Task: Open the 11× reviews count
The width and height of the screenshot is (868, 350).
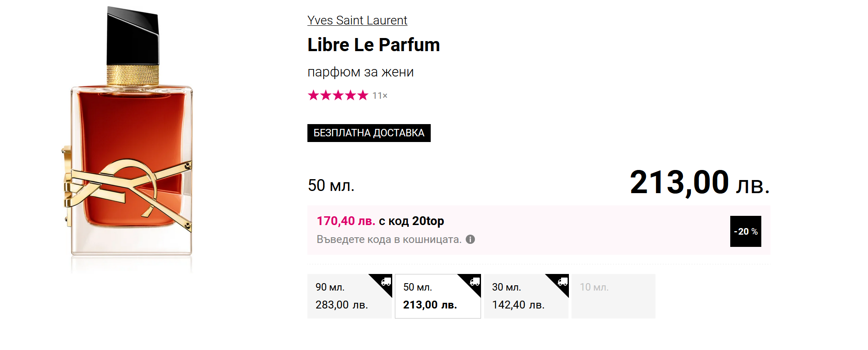Action: (x=380, y=96)
